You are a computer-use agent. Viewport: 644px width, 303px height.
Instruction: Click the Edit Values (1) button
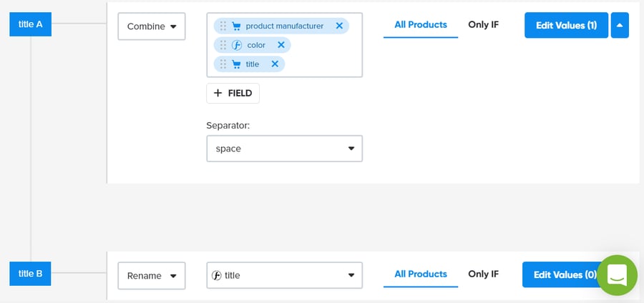(566, 25)
